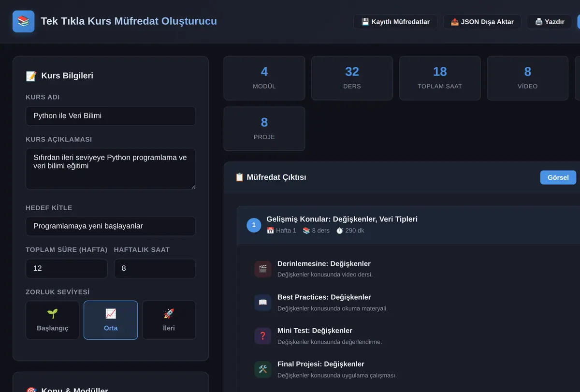Click the Toplam Saat stat card
580x392 pixels.
click(x=440, y=78)
